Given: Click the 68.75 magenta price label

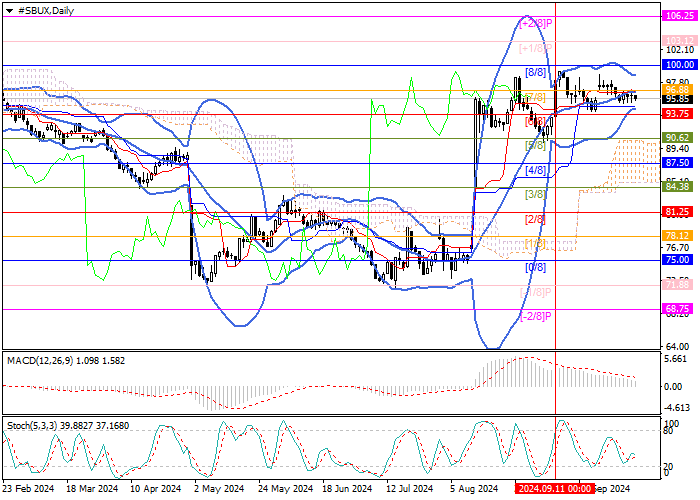Looking at the screenshot, I should [678, 309].
